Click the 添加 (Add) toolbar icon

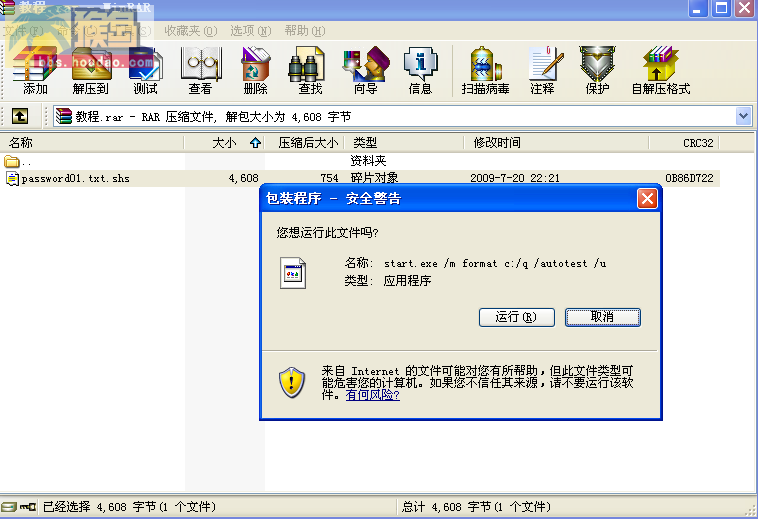(x=35, y=71)
